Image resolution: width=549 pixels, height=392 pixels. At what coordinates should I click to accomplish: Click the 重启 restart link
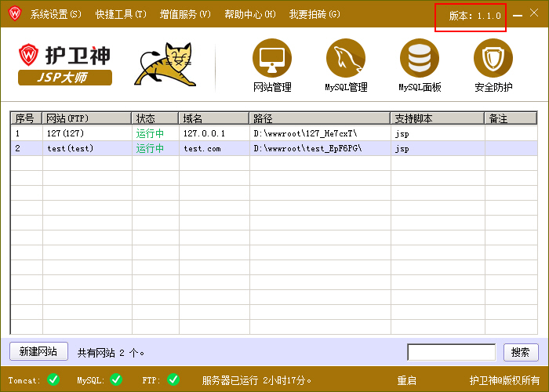406,380
